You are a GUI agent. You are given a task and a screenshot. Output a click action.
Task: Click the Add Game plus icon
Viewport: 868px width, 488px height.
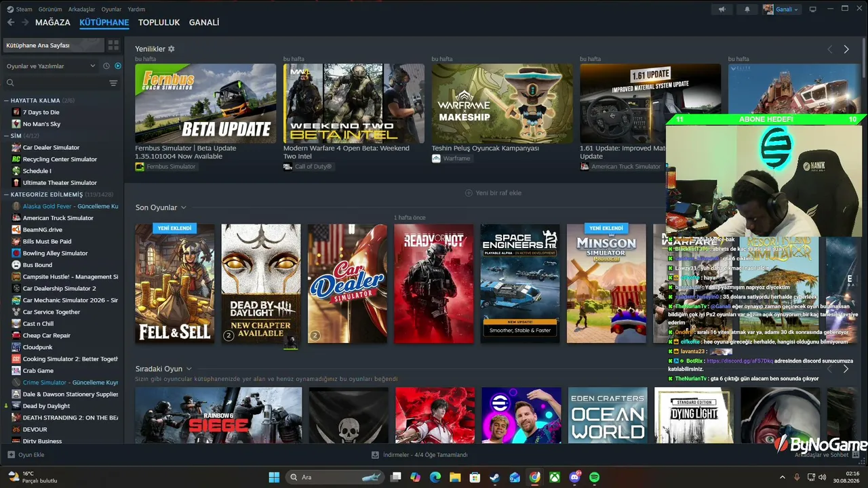pos(11,455)
